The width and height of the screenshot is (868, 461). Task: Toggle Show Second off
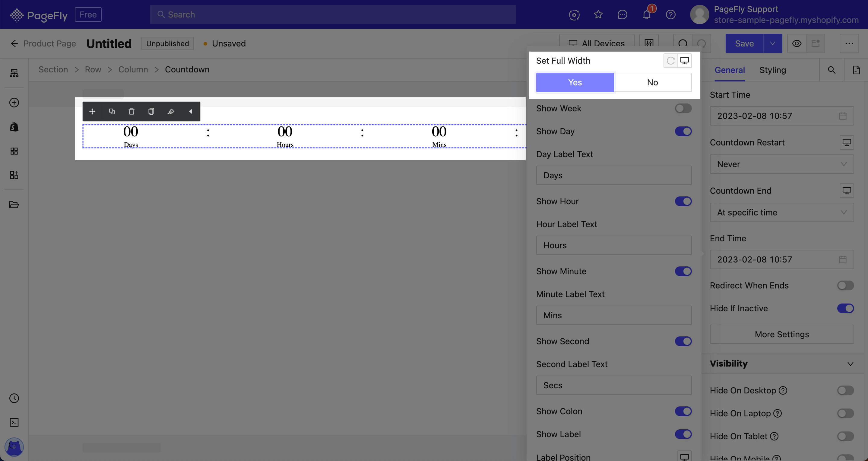click(x=683, y=341)
